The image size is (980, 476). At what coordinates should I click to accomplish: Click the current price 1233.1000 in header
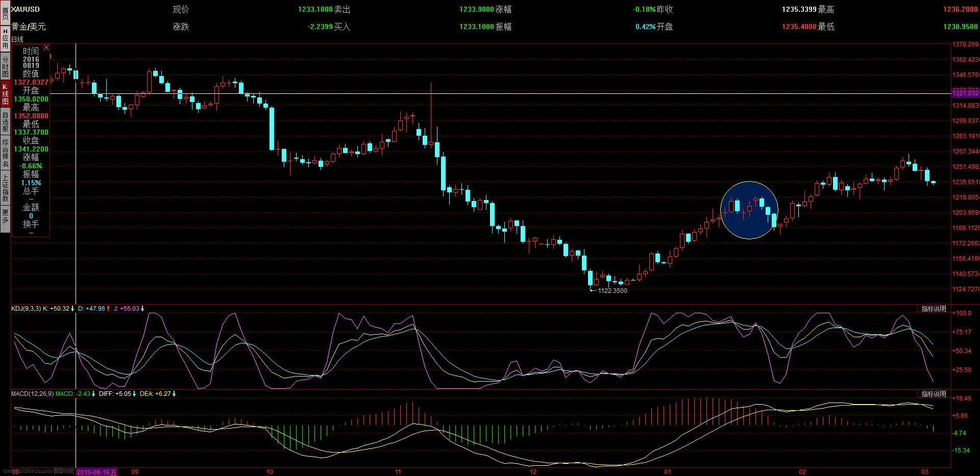pos(315,9)
